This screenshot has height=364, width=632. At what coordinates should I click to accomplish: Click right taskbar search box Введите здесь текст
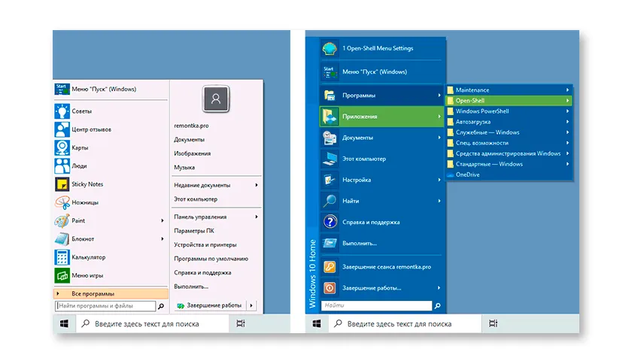click(405, 323)
